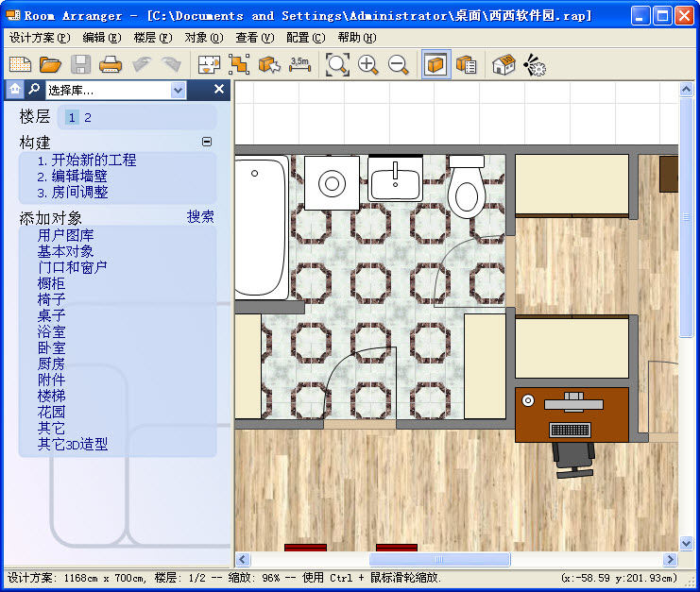
Task: Expand the 厨房 object category
Action: [x=51, y=364]
